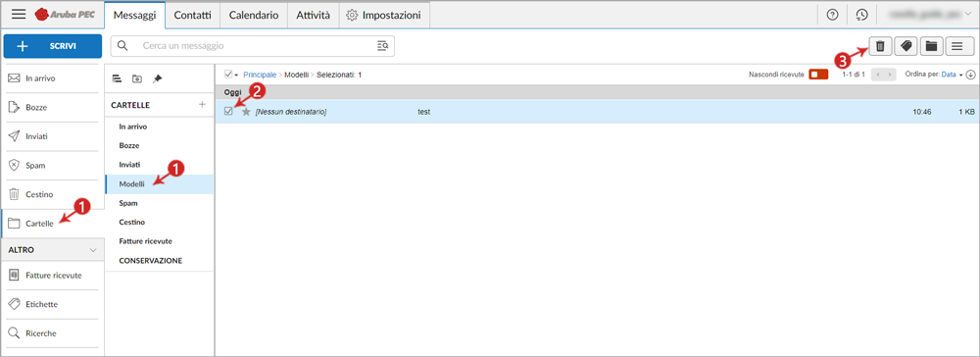Star the Nessun destinatario message
This screenshot has height=357, width=980.
[246, 111]
